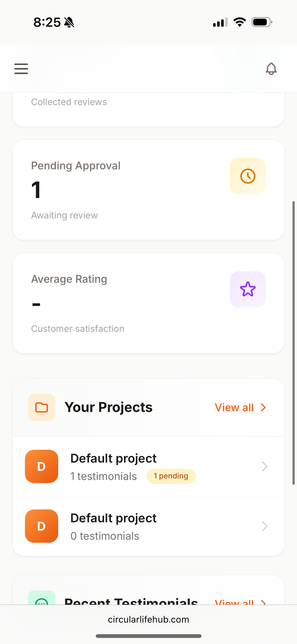The height and width of the screenshot is (644, 297).
Task: Expand the first Default project via chevron
Action: (265, 466)
